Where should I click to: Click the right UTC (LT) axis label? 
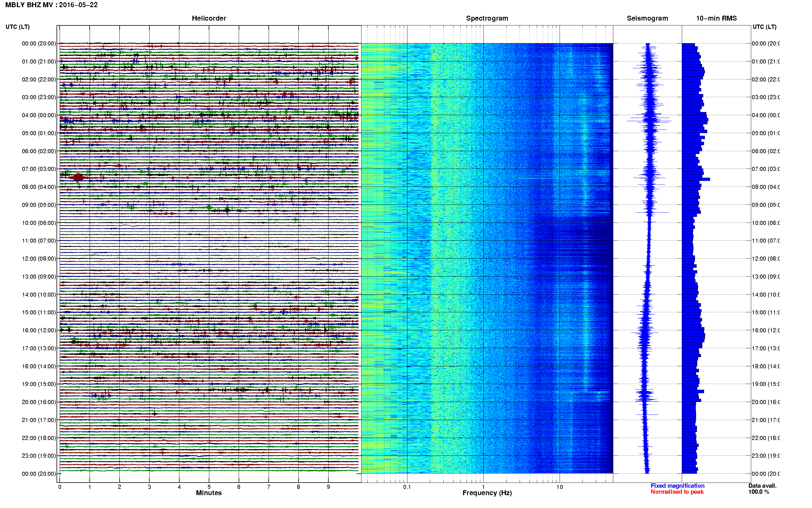click(x=764, y=27)
